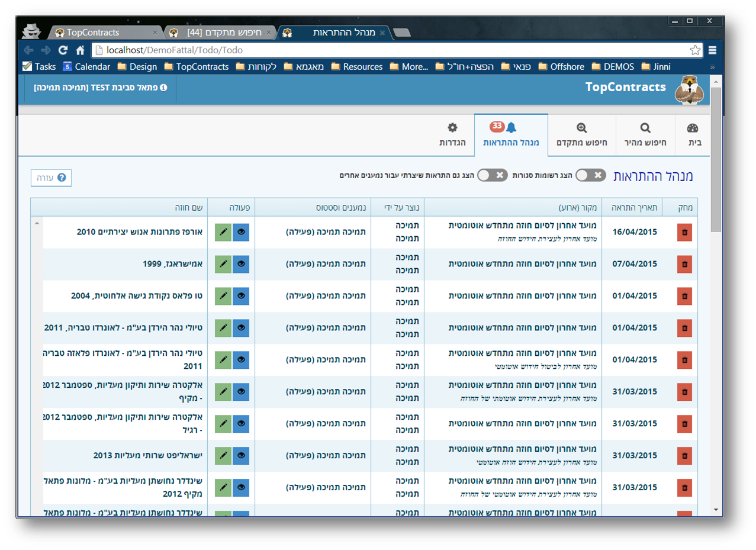756x550 pixels.
Task: Open the Design bookmarks folder
Action: (137, 66)
